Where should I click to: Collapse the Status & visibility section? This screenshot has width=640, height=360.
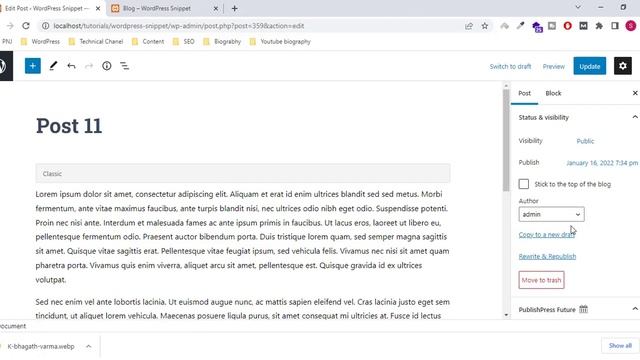point(635,118)
